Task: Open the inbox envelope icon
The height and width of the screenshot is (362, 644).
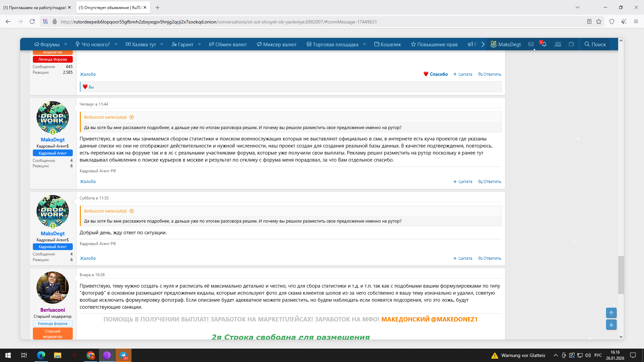Action: [x=531, y=44]
